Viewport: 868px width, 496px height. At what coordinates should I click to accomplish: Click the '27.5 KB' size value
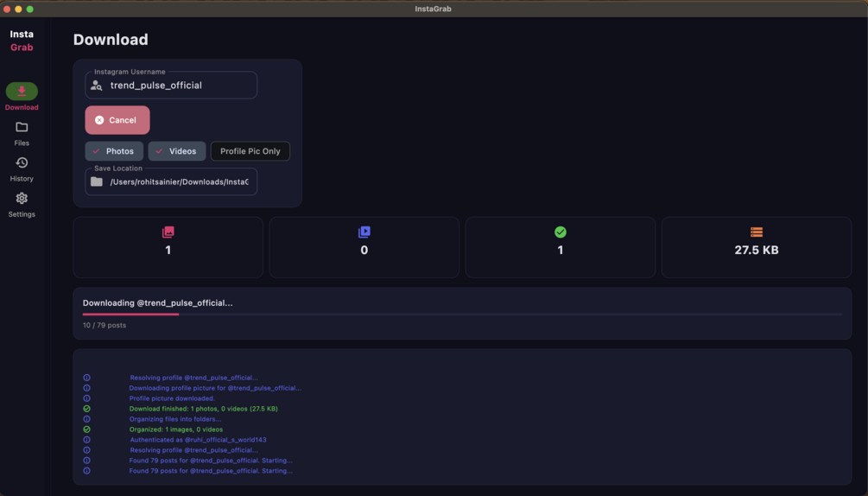[757, 250]
